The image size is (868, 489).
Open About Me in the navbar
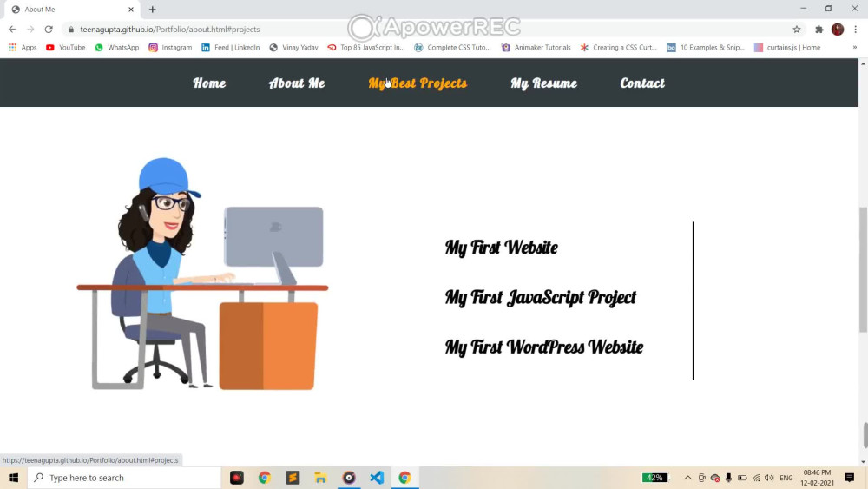tap(297, 83)
